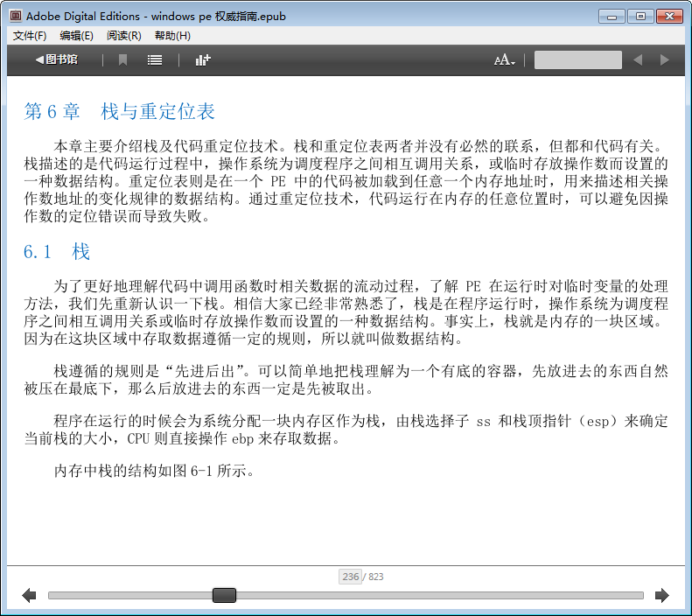Screen dimensions: 692x616
Task: Open the 文件(F) menu
Action: pos(30,36)
